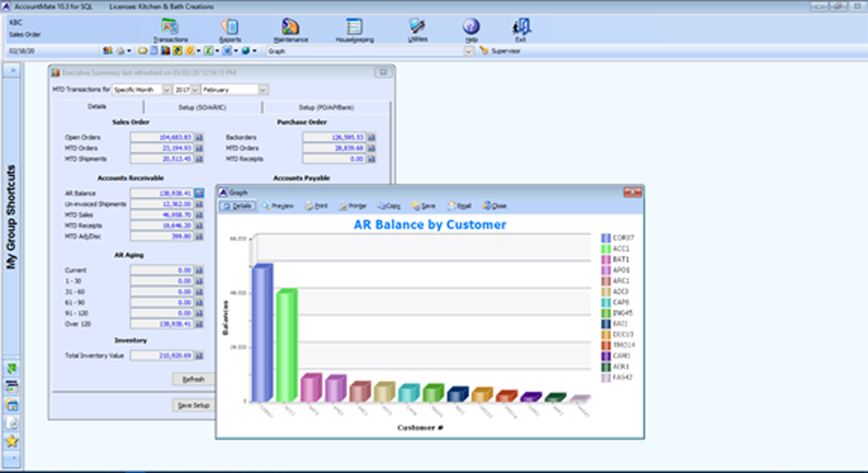Image resolution: width=868 pixels, height=473 pixels.
Task: Click Preview in the Graph toolbar
Action: 278,206
